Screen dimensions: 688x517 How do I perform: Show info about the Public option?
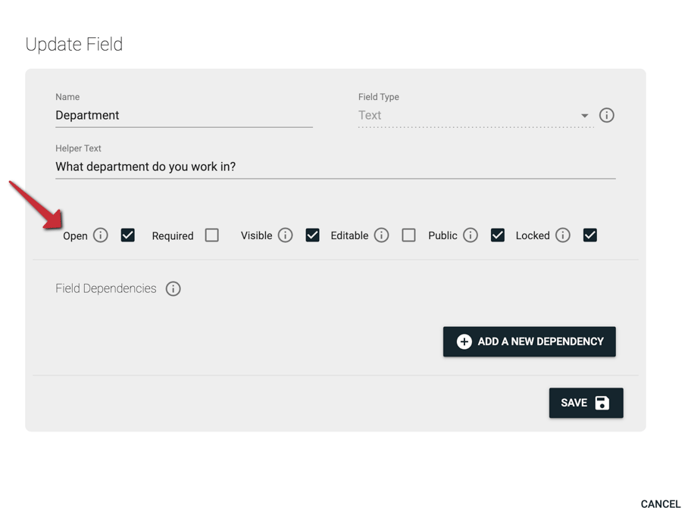point(470,235)
